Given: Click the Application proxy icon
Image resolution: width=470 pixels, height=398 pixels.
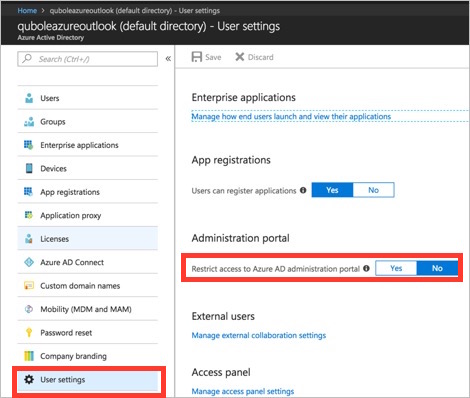Looking at the screenshot, I should [29, 215].
